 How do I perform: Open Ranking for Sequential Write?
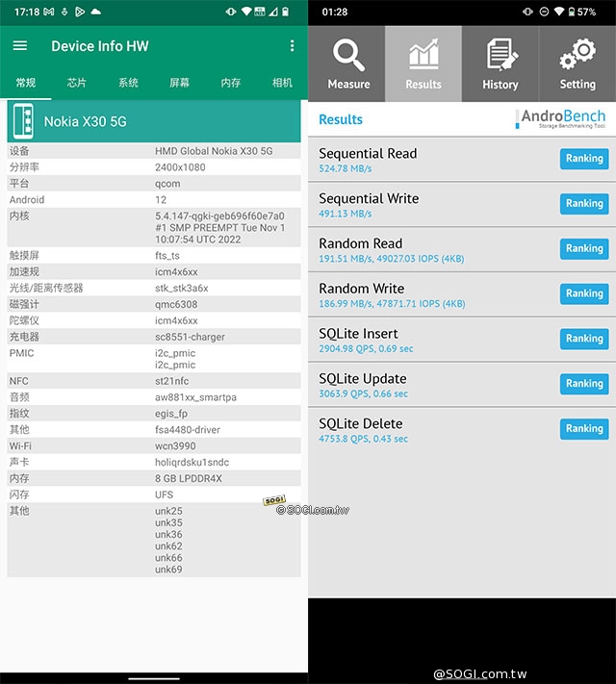point(584,203)
